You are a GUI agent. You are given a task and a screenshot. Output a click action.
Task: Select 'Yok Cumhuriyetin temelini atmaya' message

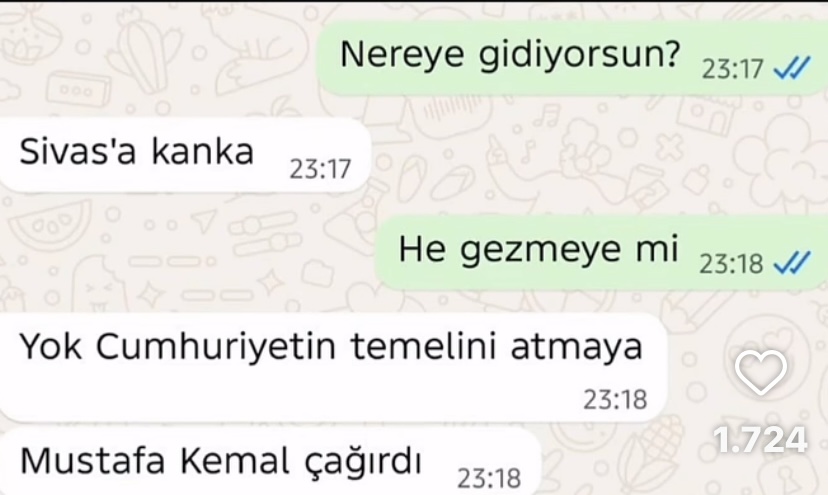click(333, 367)
